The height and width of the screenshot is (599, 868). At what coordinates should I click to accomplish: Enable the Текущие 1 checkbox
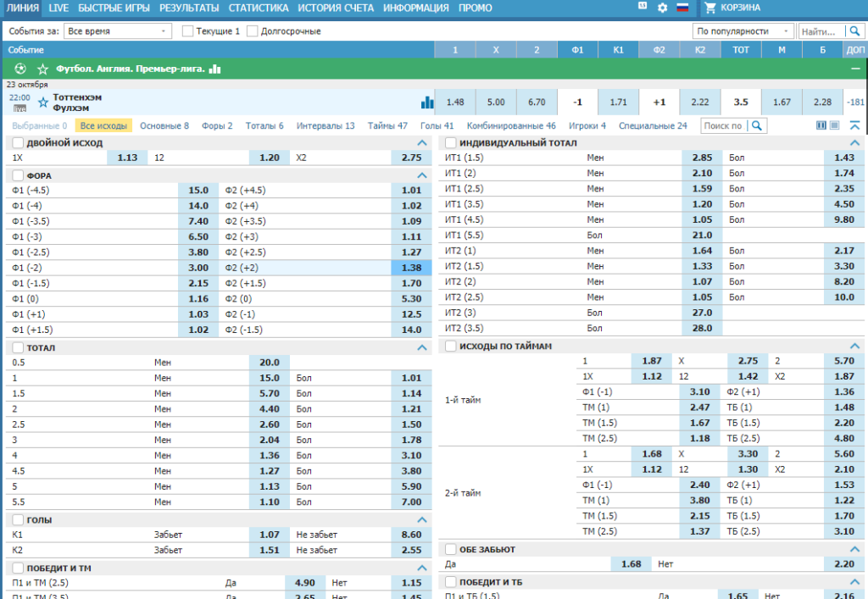click(187, 31)
